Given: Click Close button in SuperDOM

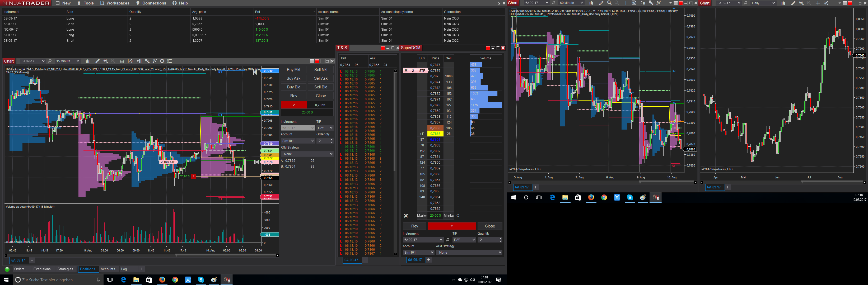Looking at the screenshot, I should [x=490, y=226].
